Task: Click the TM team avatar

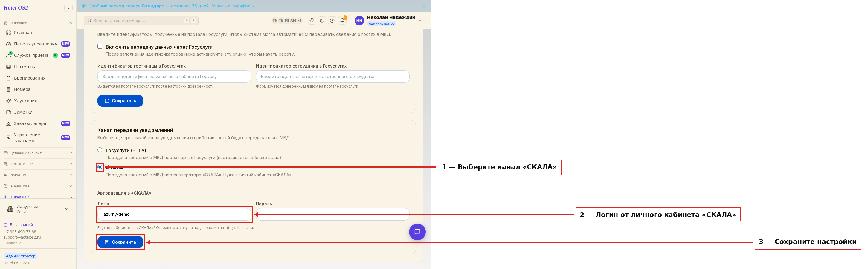Action: [x=275, y=21]
